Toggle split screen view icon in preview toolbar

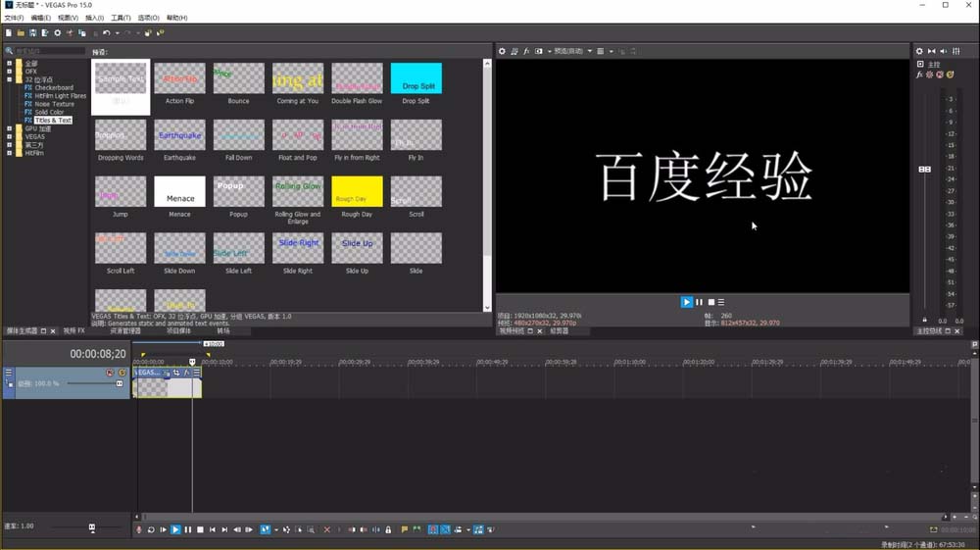click(x=539, y=51)
